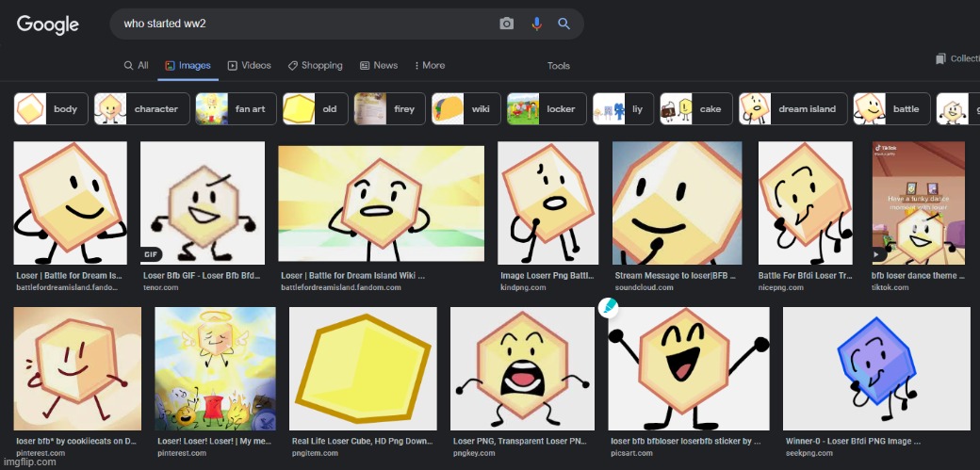The image size is (980, 470).
Task: Select the Images tab
Action: (188, 65)
